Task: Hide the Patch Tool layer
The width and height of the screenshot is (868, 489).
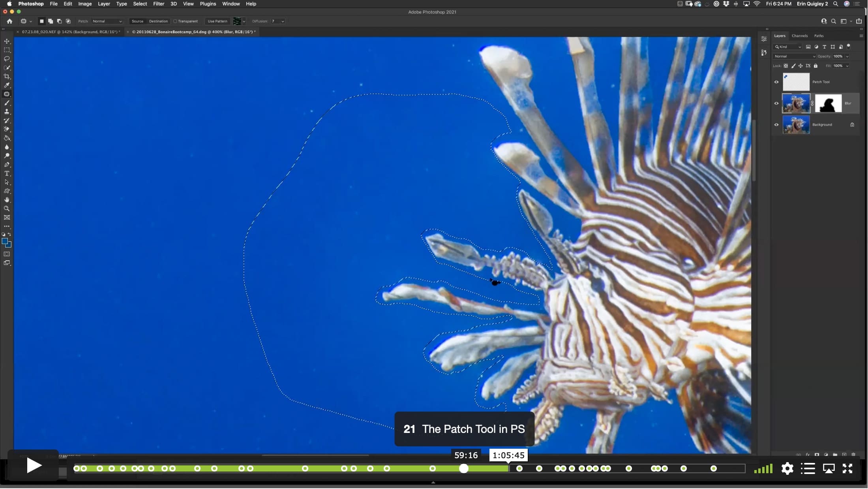Action: [x=776, y=82]
